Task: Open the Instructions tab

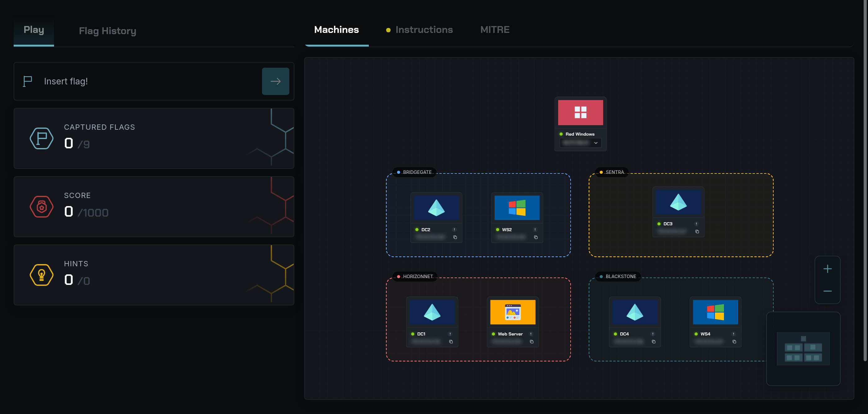Action: click(x=419, y=30)
